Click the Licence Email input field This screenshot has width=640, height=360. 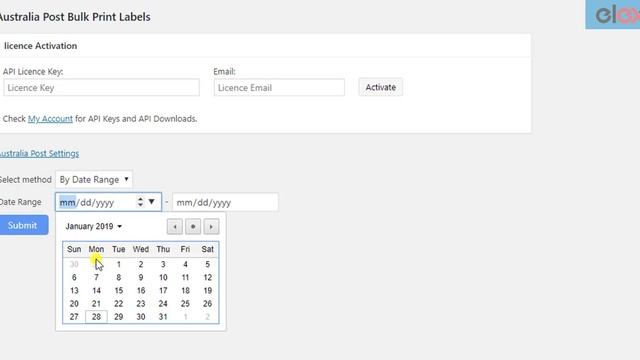pos(279,88)
